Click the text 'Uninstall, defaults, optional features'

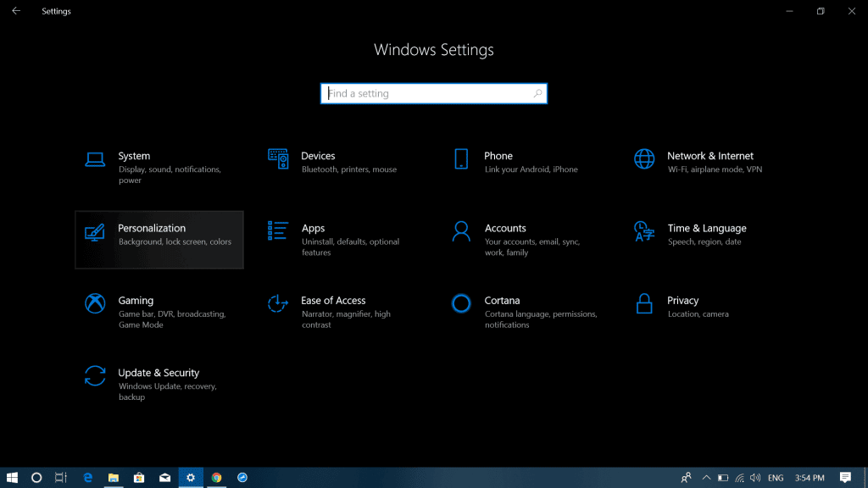pos(350,247)
